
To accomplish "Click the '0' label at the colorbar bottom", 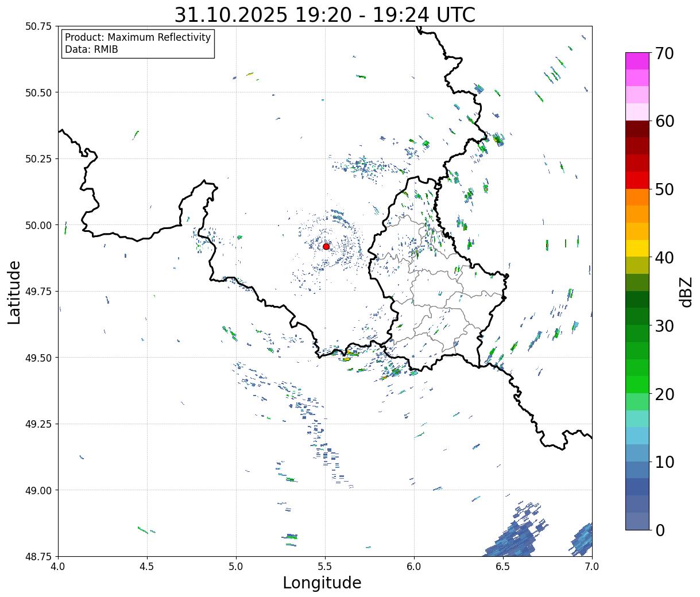I will coord(659,530).
